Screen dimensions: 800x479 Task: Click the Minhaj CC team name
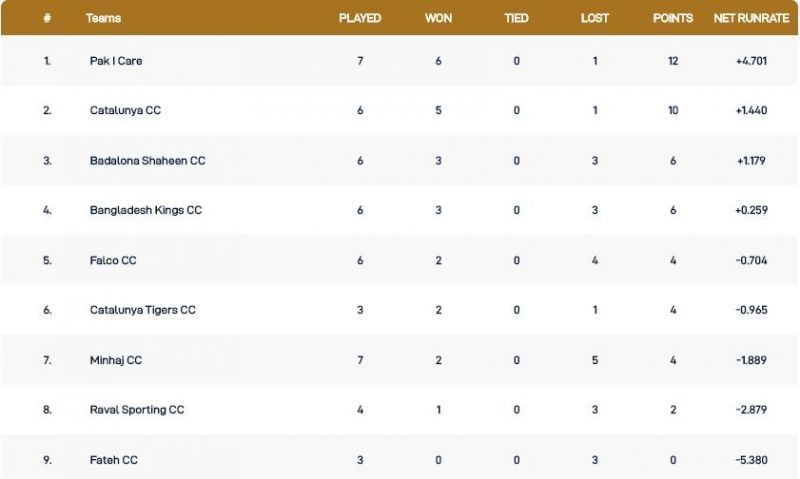[x=116, y=360]
